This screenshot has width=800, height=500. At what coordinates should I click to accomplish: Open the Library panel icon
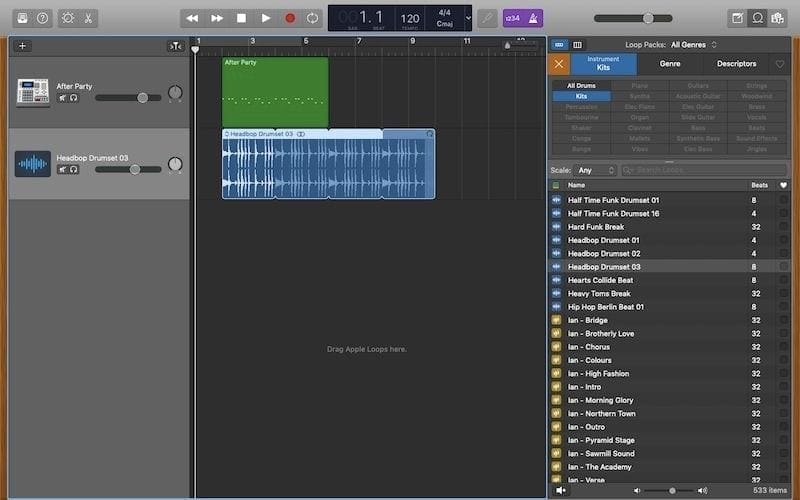click(x=22, y=18)
